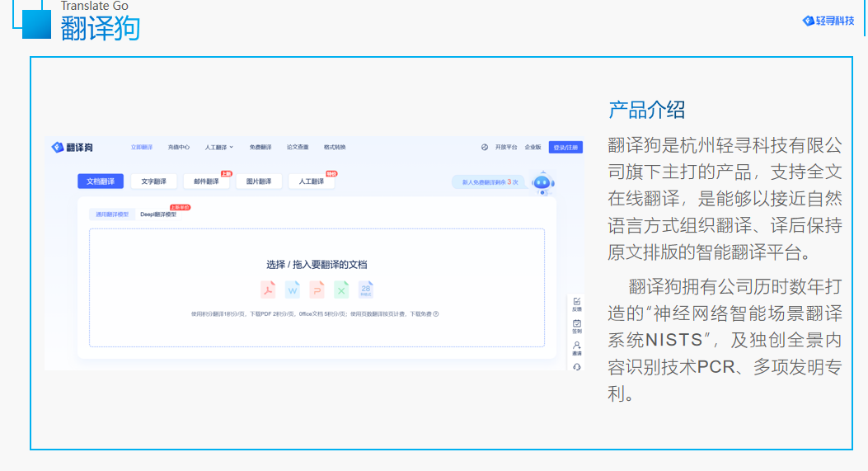Click the question mark help icon after 下载免费
Viewport: 868px width, 471px height.
[x=436, y=314]
